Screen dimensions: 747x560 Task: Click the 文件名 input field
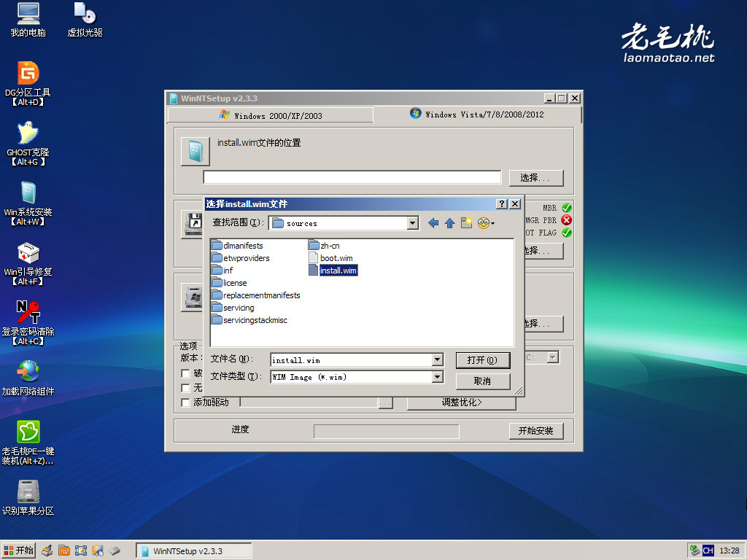coord(351,359)
